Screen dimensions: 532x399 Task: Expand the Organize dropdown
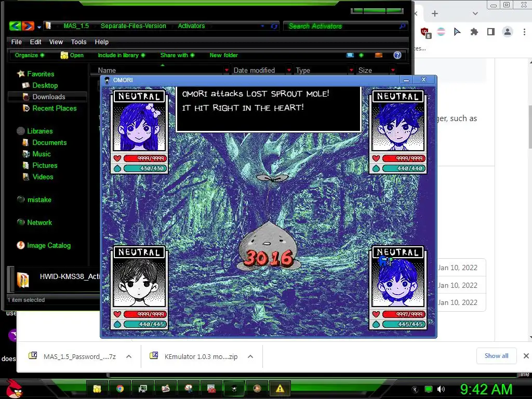[x=29, y=55]
